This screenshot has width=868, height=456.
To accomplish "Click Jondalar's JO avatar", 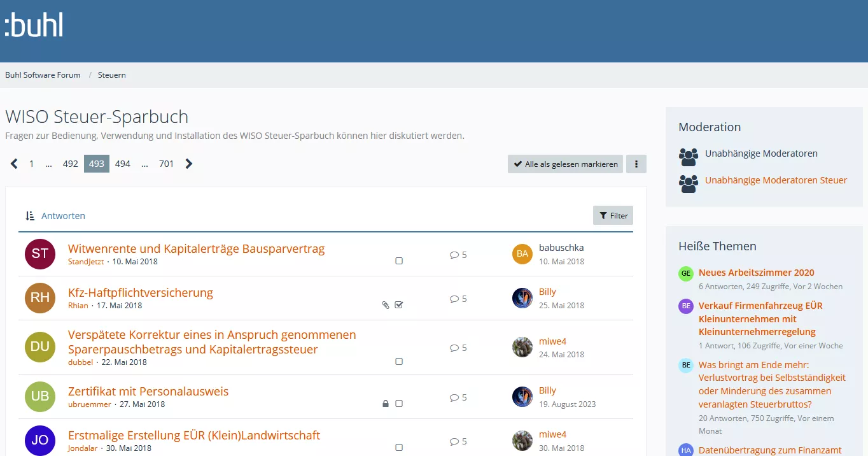I will pos(40,441).
